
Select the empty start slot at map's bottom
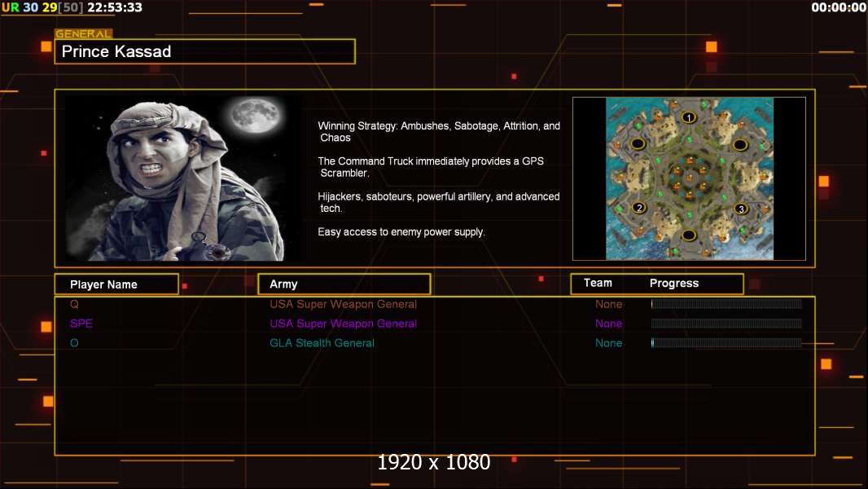coord(689,236)
